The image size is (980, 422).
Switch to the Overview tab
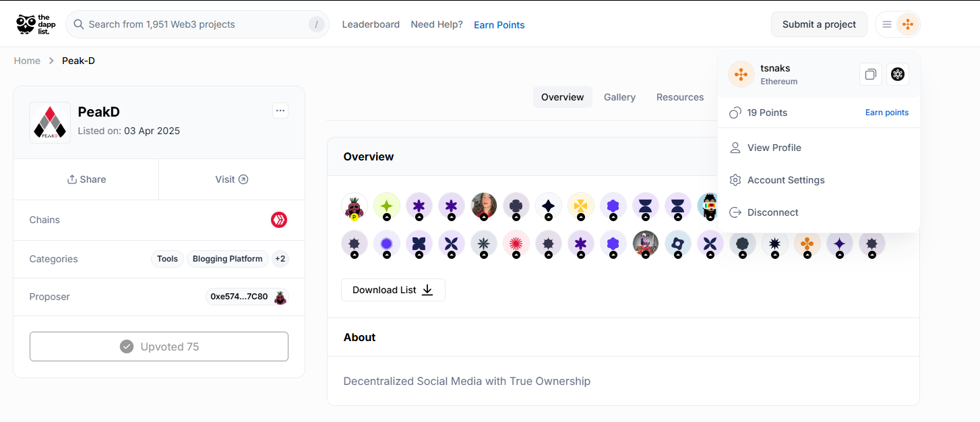click(563, 97)
